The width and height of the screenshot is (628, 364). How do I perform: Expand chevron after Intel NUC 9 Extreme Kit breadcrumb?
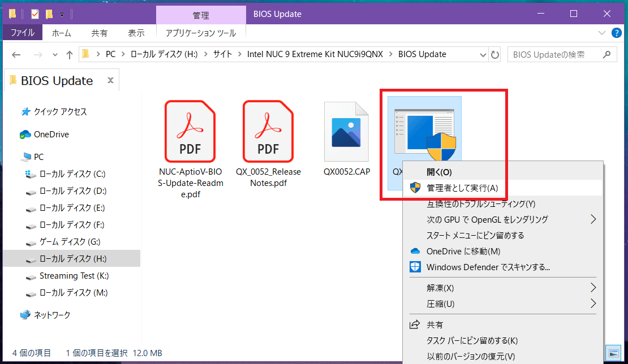click(x=391, y=54)
